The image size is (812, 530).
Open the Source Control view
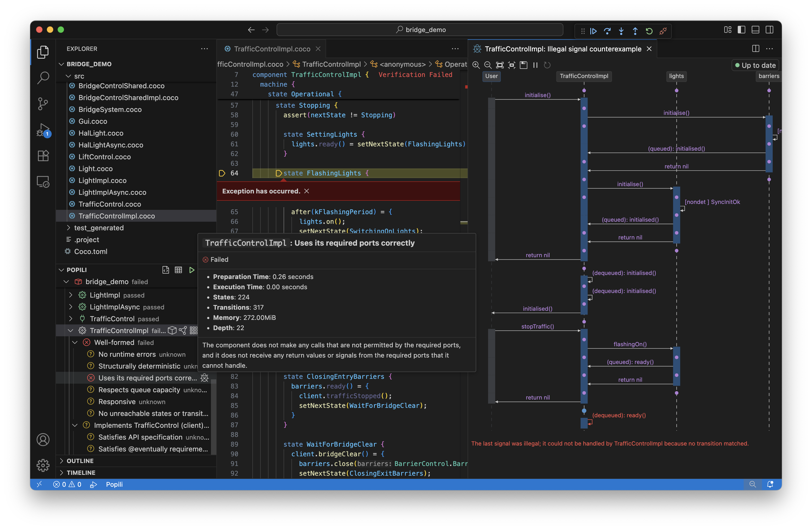point(43,104)
